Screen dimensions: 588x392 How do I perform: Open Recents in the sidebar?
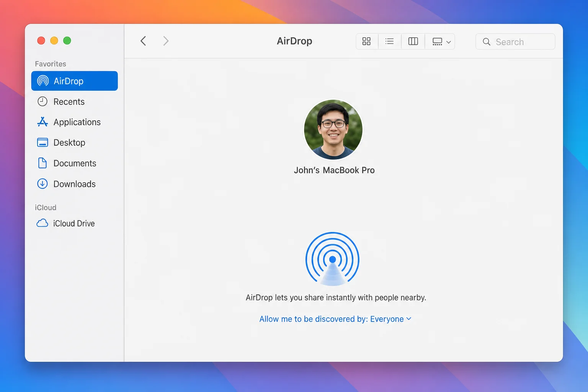tap(75, 101)
